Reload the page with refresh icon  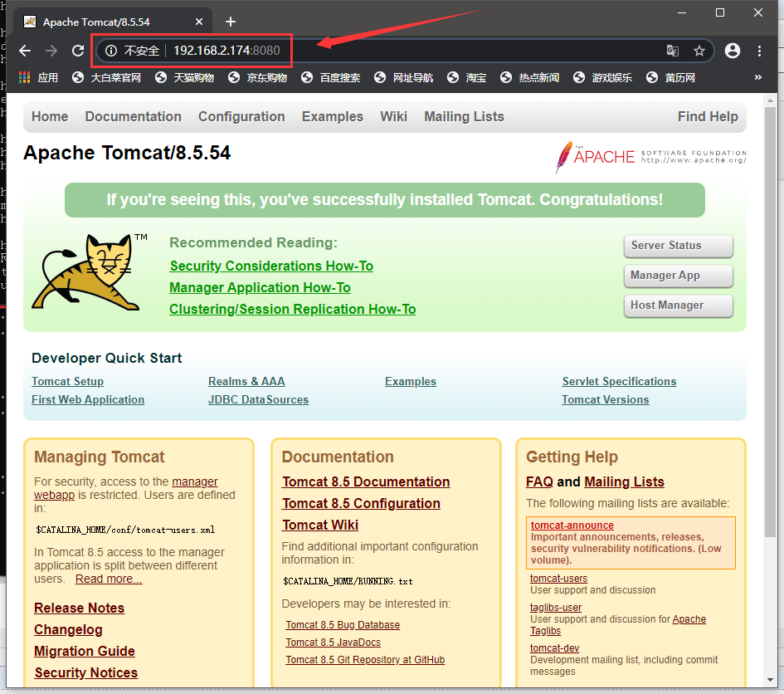click(x=78, y=51)
